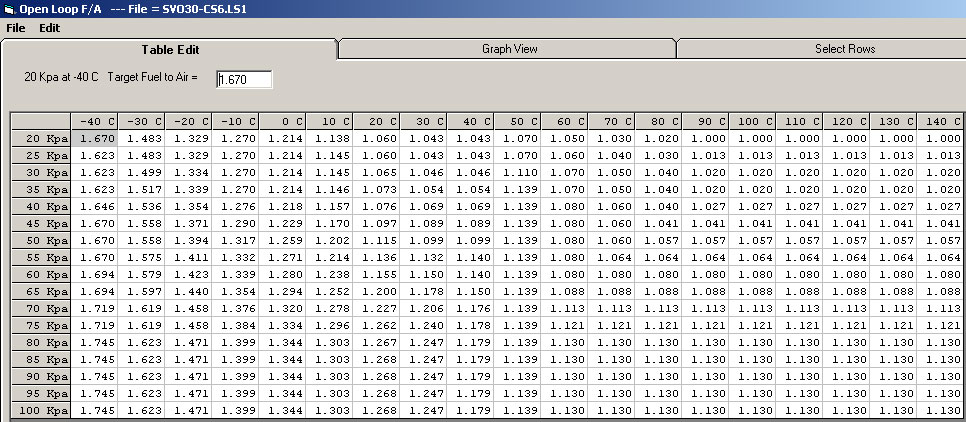This screenshot has width=966, height=422.
Task: Select the 100 Kpa row header
Action: tap(42, 411)
